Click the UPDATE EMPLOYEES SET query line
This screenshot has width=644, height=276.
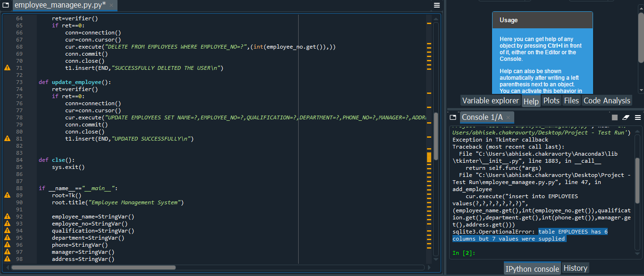pyautogui.click(x=245, y=117)
